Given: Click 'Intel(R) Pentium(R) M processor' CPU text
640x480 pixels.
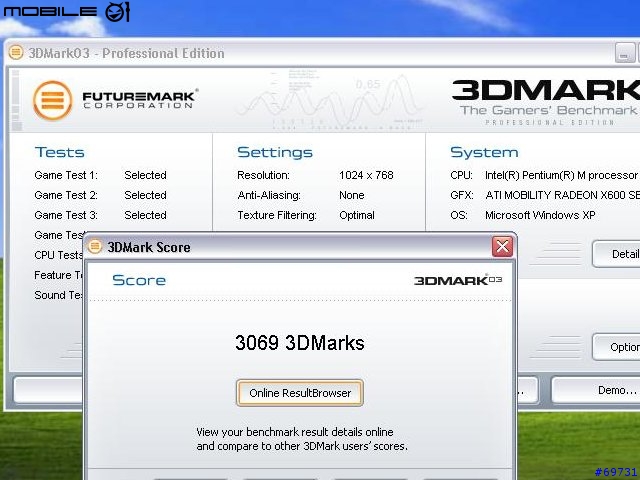Looking at the screenshot, I should [561, 175].
